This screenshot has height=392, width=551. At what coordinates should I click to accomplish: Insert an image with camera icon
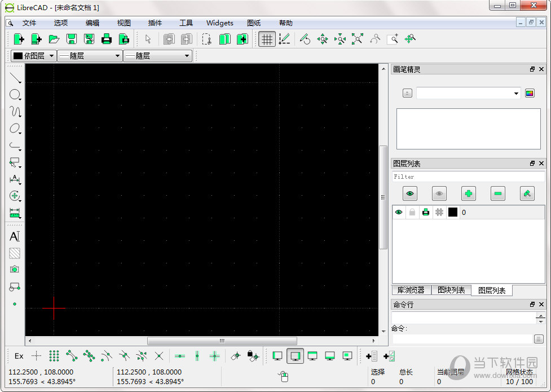pyautogui.click(x=15, y=270)
